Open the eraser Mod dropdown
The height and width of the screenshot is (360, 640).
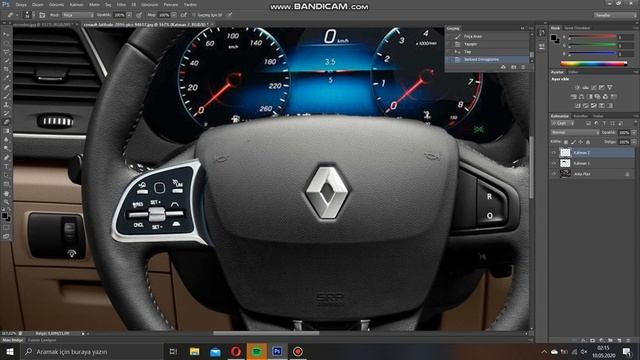pos(78,15)
